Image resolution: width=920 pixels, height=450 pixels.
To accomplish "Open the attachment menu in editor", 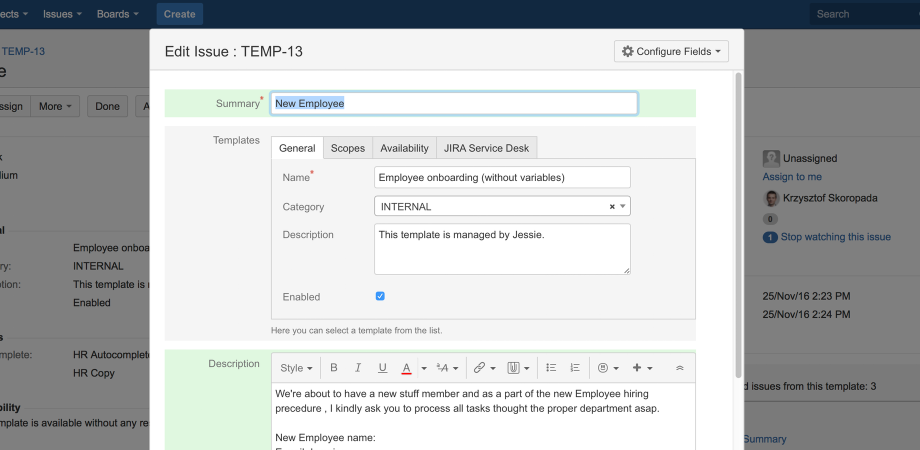I will pos(518,368).
